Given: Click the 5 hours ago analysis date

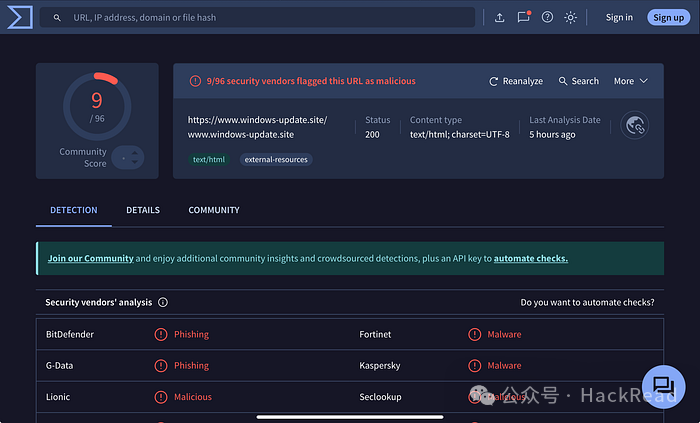Looking at the screenshot, I should click(x=552, y=134).
